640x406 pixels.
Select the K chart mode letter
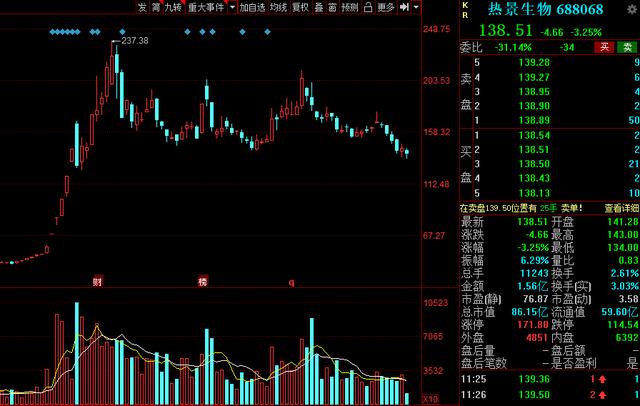point(465,5)
